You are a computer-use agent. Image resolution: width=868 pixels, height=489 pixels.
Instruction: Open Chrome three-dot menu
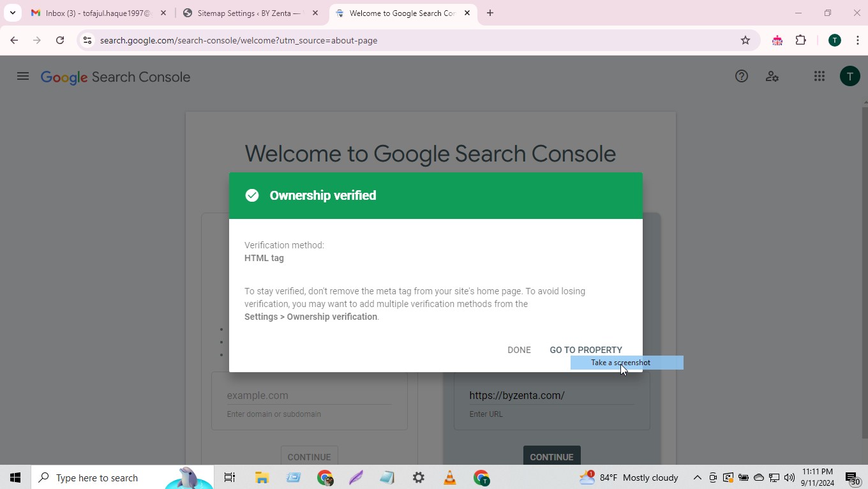[x=857, y=40]
